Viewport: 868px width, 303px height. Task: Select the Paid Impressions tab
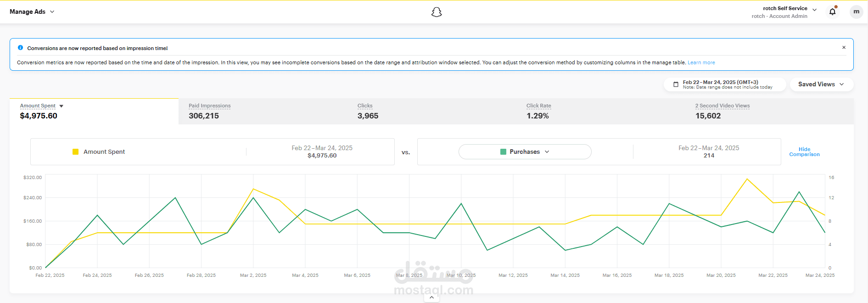point(263,111)
